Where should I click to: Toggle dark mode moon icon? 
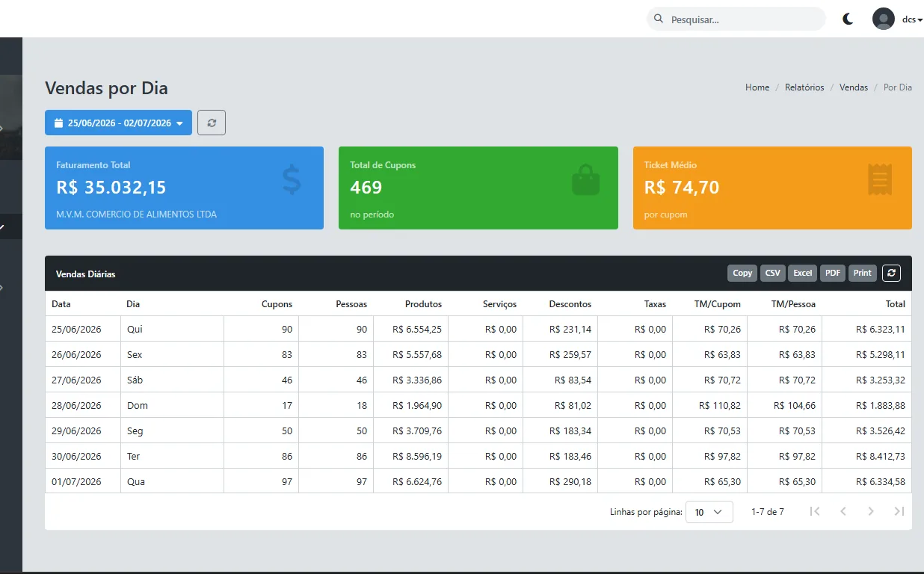848,19
